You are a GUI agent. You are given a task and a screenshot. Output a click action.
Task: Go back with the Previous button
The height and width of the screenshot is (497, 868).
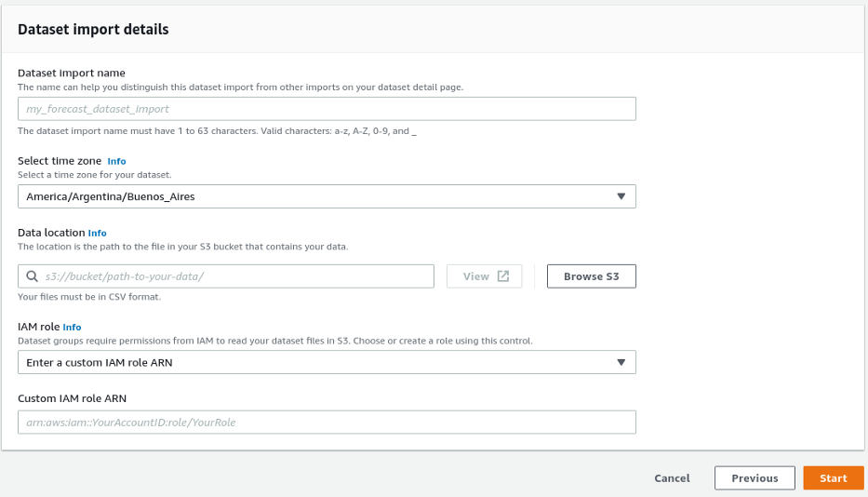coord(754,478)
